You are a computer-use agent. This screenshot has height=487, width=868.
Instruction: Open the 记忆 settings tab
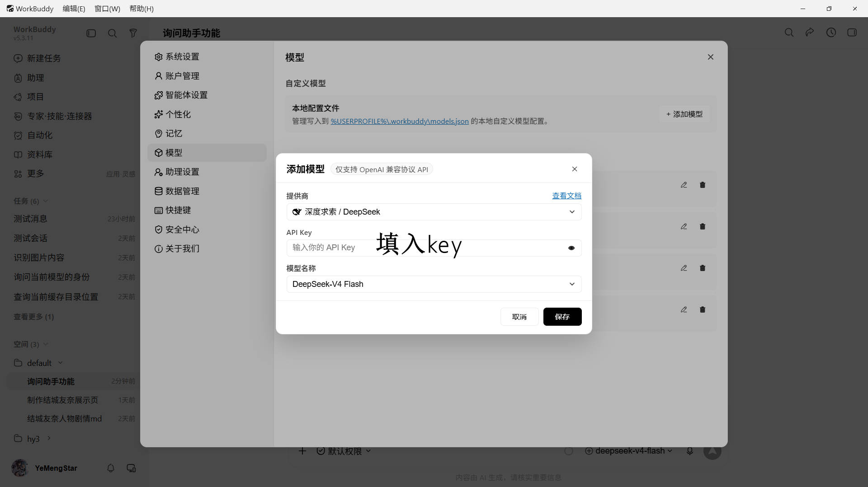coord(207,133)
